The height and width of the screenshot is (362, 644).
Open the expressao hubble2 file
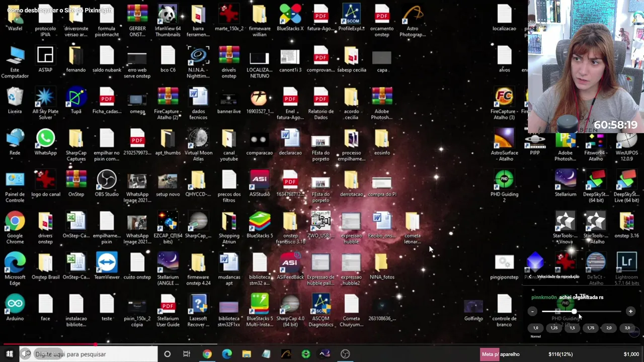[351, 269]
